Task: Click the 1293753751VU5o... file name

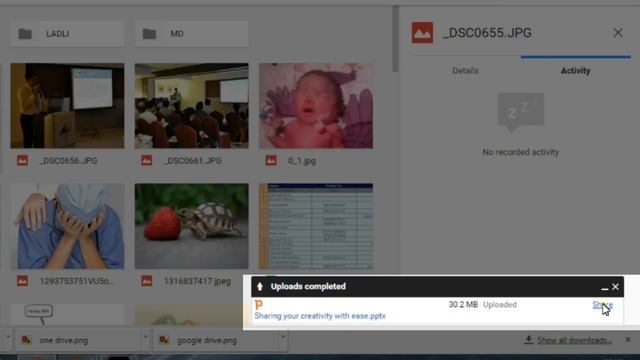Action: [77, 281]
